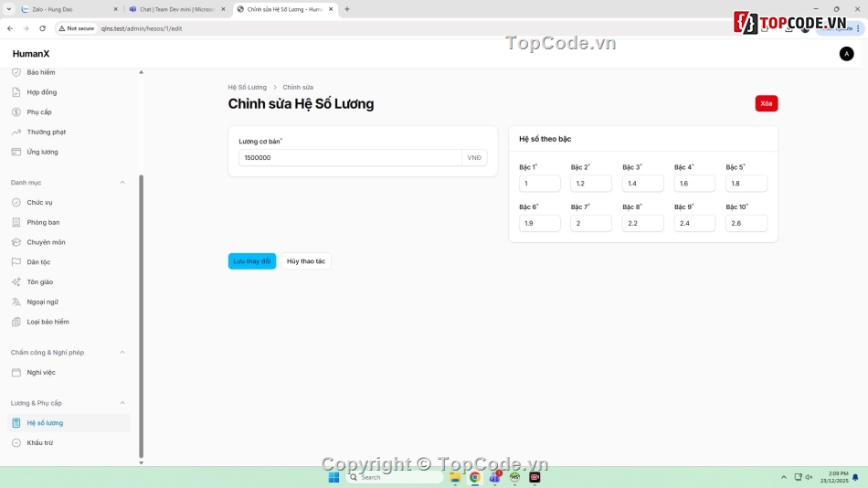
Task: Click the Tôn giáo sparkles icon
Action: click(x=16, y=282)
